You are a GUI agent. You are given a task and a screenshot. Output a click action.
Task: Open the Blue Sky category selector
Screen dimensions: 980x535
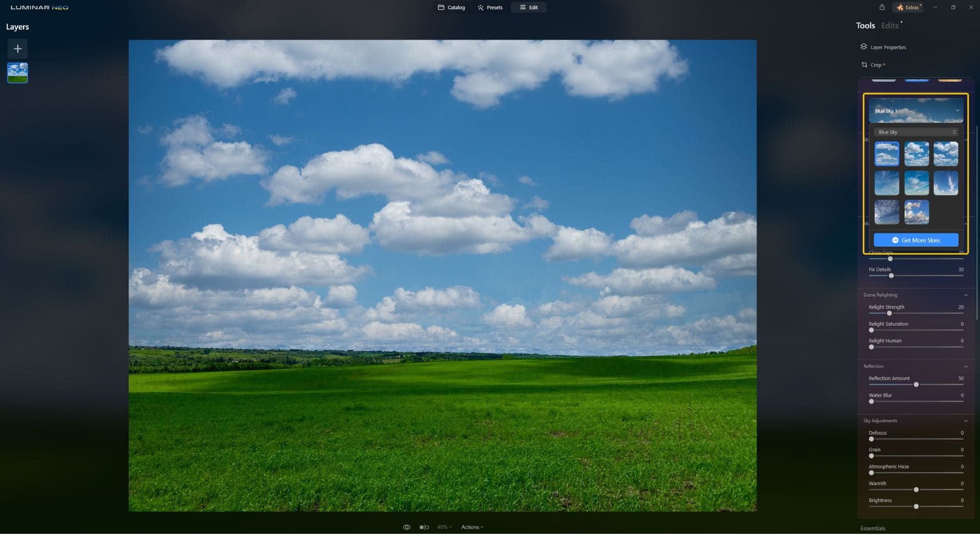pos(915,132)
